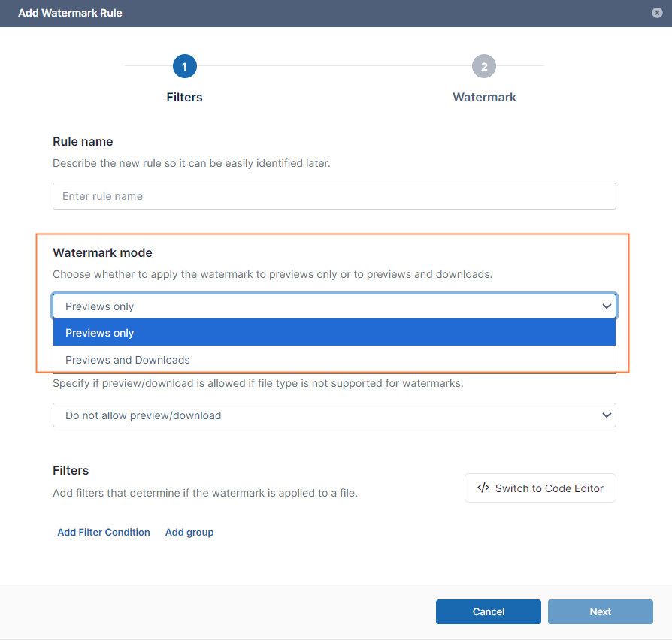Click the Watermark mode select field
Screen dimensions: 672x640
(x=334, y=306)
